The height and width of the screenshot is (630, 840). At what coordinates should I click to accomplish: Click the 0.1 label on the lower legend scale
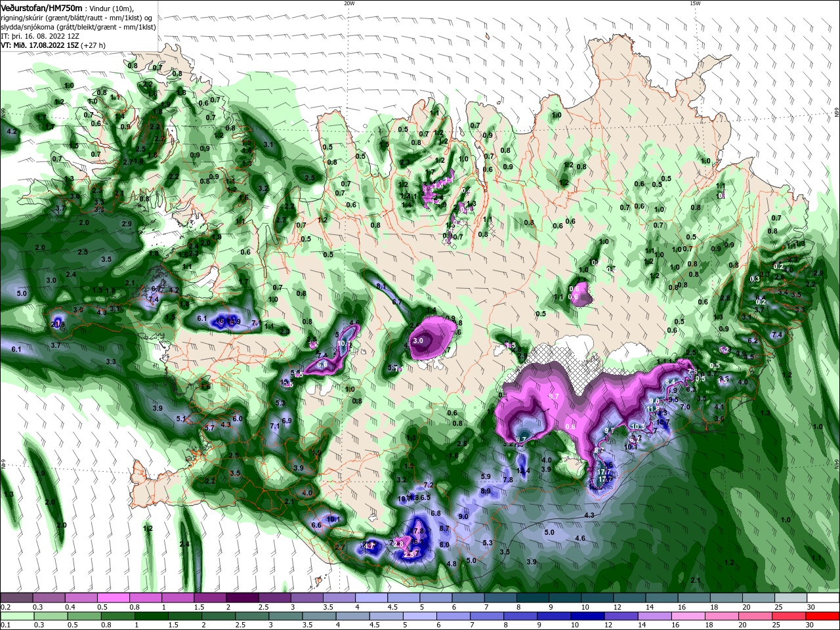5,625
